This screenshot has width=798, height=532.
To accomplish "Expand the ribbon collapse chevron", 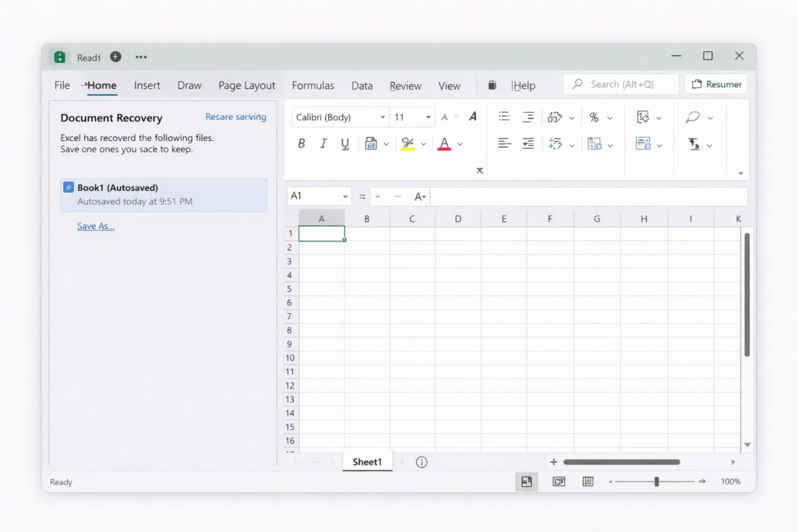I will [x=740, y=173].
